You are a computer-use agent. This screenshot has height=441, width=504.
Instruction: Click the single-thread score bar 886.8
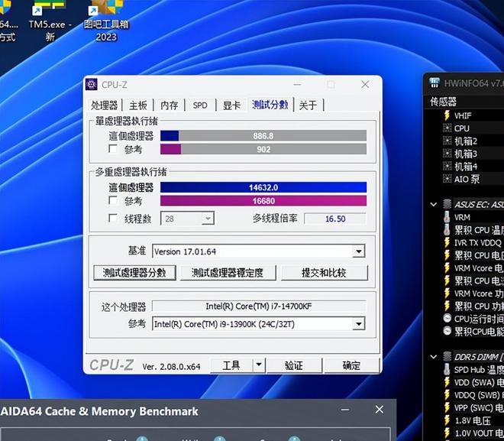pos(263,136)
